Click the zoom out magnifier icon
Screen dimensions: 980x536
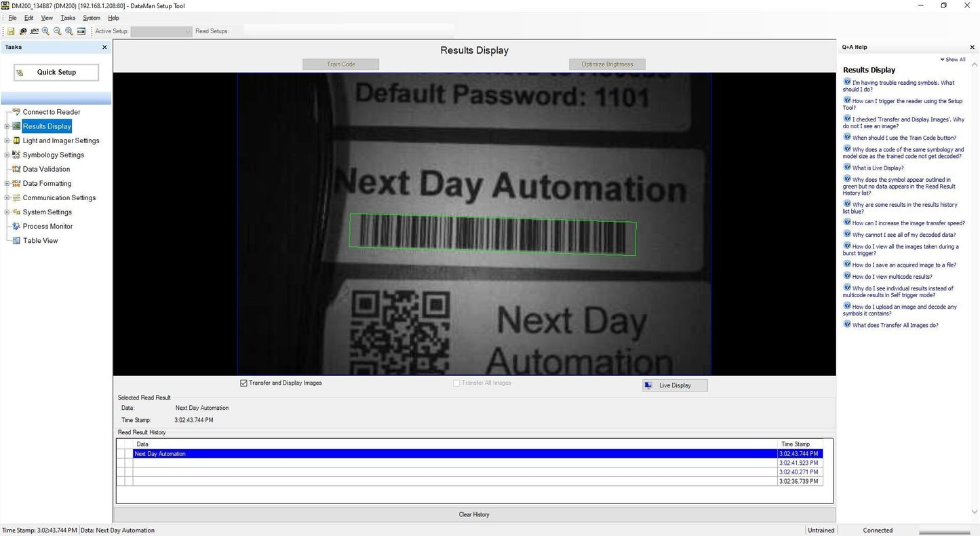pyautogui.click(x=58, y=31)
